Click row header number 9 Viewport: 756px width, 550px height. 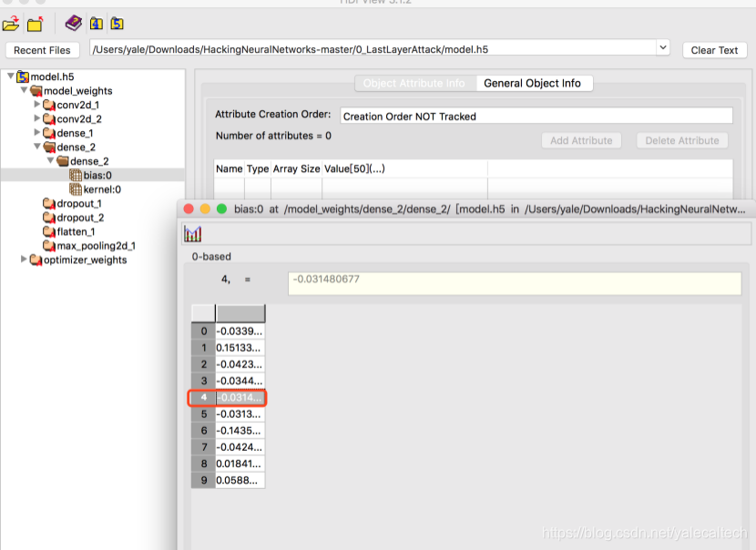203,481
